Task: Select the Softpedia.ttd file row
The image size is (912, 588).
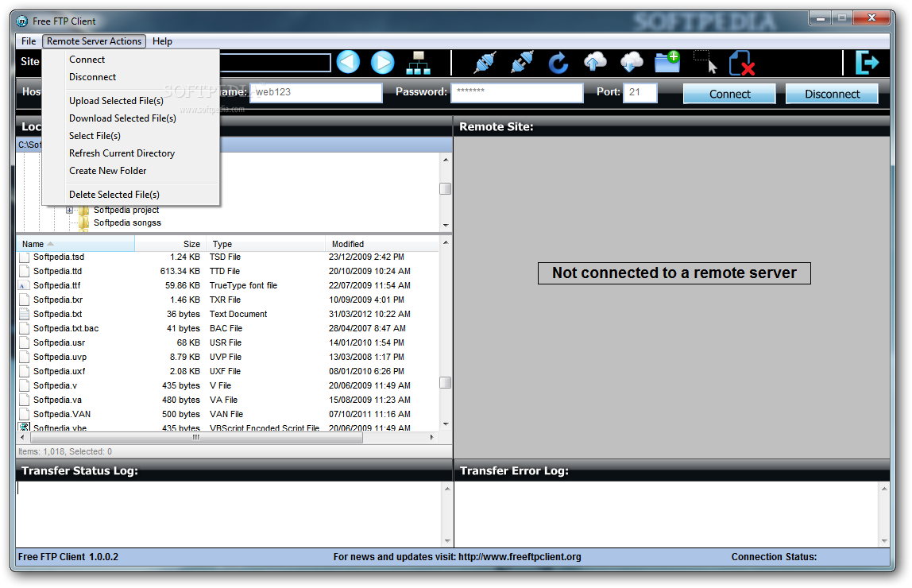Action: coord(228,271)
